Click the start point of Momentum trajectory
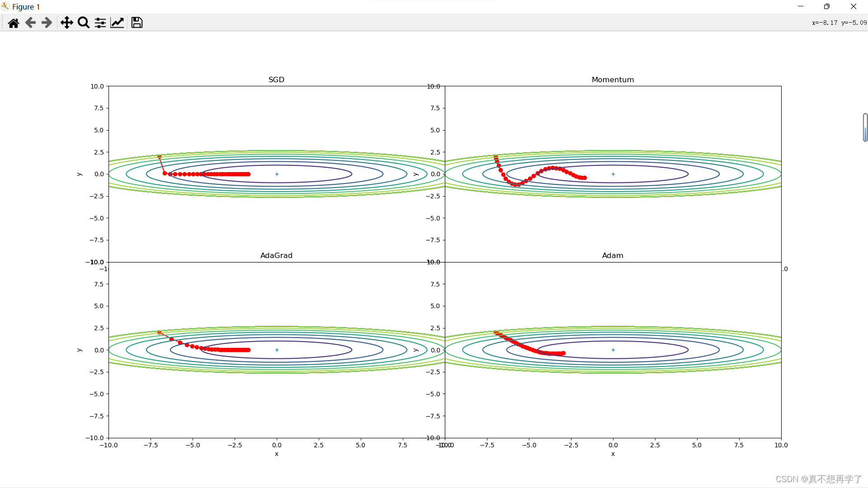Image resolution: width=868 pixels, height=488 pixels. coord(495,157)
